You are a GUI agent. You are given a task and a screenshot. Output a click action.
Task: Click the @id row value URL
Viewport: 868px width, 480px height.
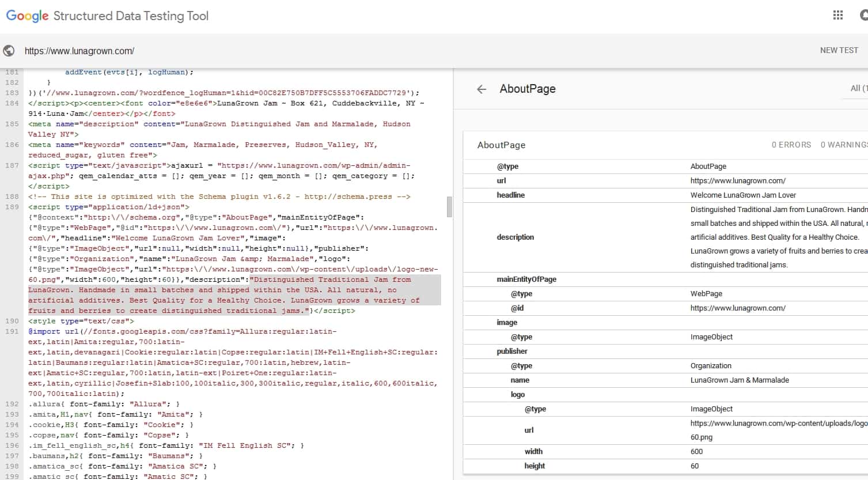pyautogui.click(x=738, y=308)
